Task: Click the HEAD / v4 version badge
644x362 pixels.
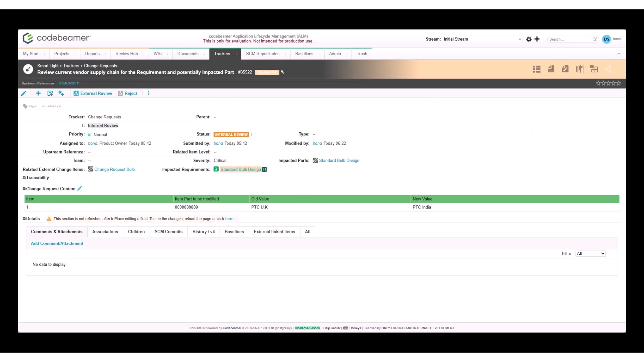Action: coord(267,72)
